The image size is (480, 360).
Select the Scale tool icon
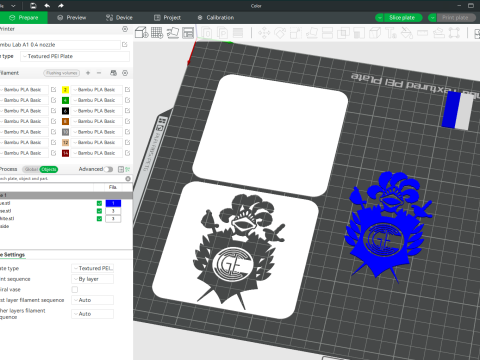point(296,33)
